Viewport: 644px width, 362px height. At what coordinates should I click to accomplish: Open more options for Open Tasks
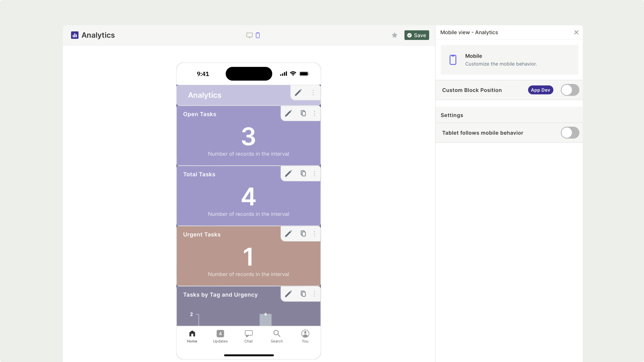point(315,113)
